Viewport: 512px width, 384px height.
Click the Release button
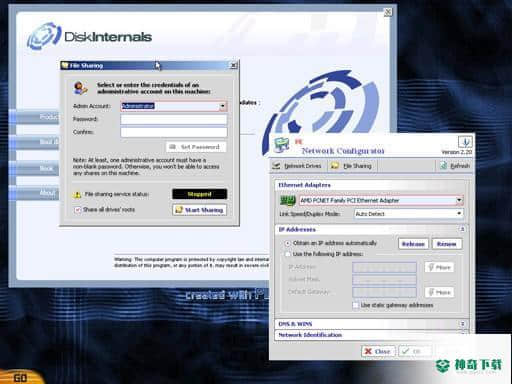click(413, 244)
